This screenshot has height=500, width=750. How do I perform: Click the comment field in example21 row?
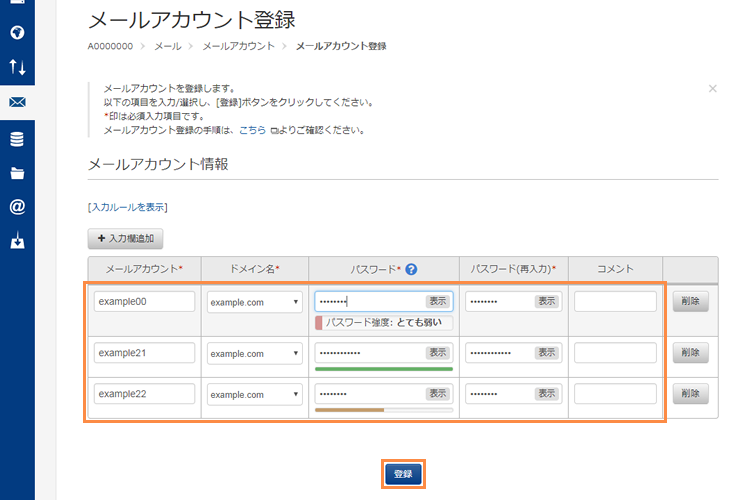(615, 353)
